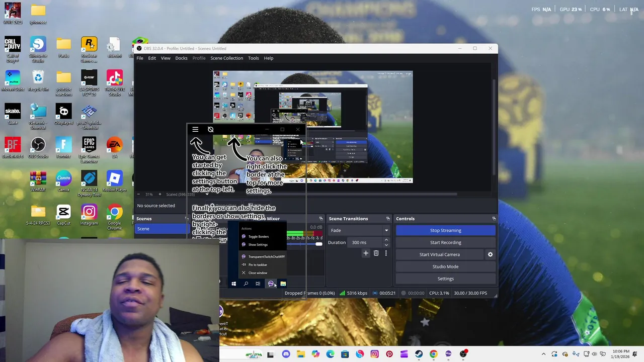Image resolution: width=644 pixels, height=362 pixels.
Task: Pop out the Controls dock
Action: (494, 219)
